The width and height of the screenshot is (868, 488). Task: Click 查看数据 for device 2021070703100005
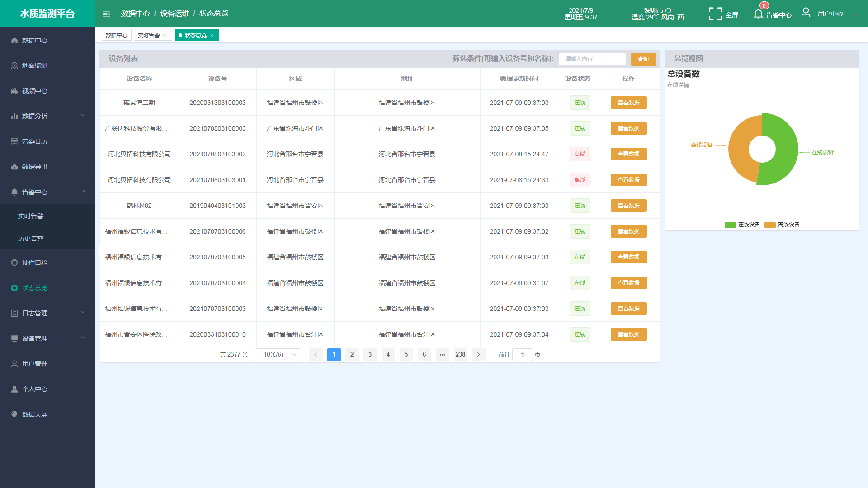coord(628,257)
